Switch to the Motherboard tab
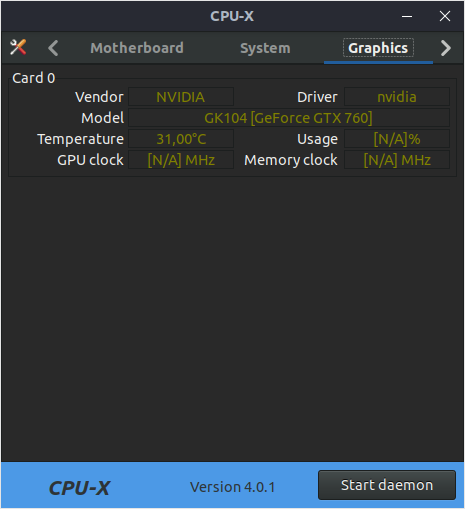Screen dimensions: 465x509 [x=137, y=48]
